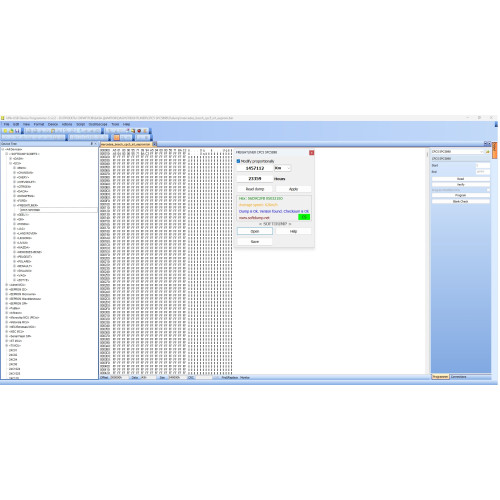Image resolution: width=500 pixels, height=500 pixels.
Task: Select the <POLARIS> tree item
Action: [x=24, y=261]
